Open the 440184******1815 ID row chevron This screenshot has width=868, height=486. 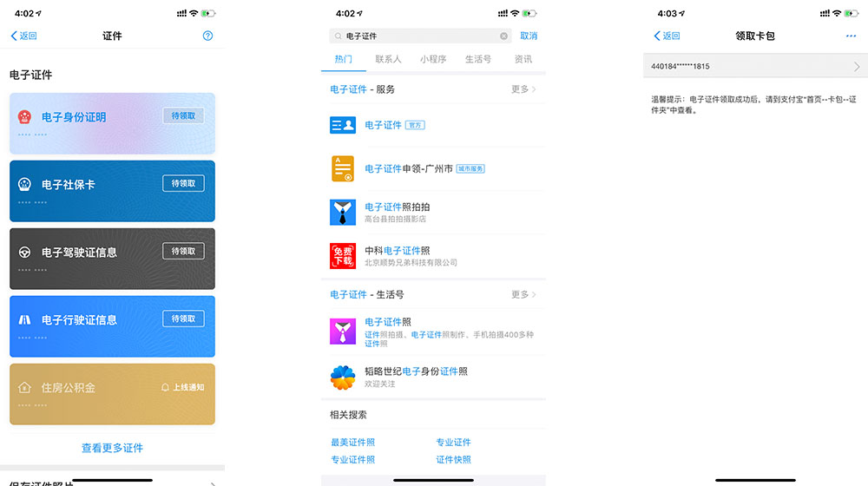point(856,66)
